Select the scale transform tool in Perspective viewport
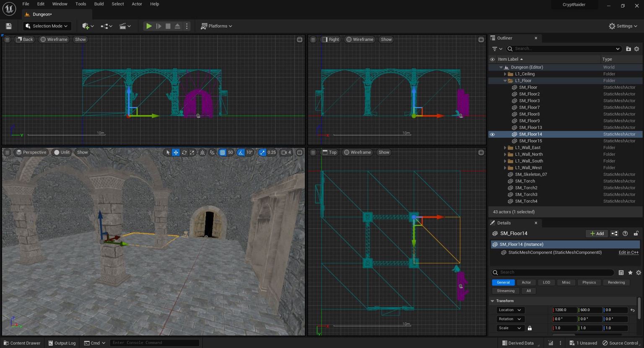The height and width of the screenshot is (348, 644). pyautogui.click(x=192, y=152)
